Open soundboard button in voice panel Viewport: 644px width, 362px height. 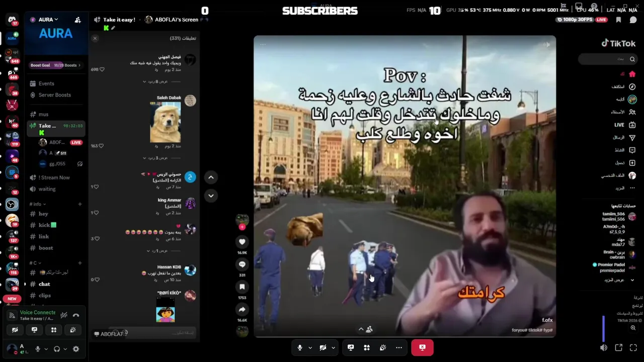click(73, 330)
